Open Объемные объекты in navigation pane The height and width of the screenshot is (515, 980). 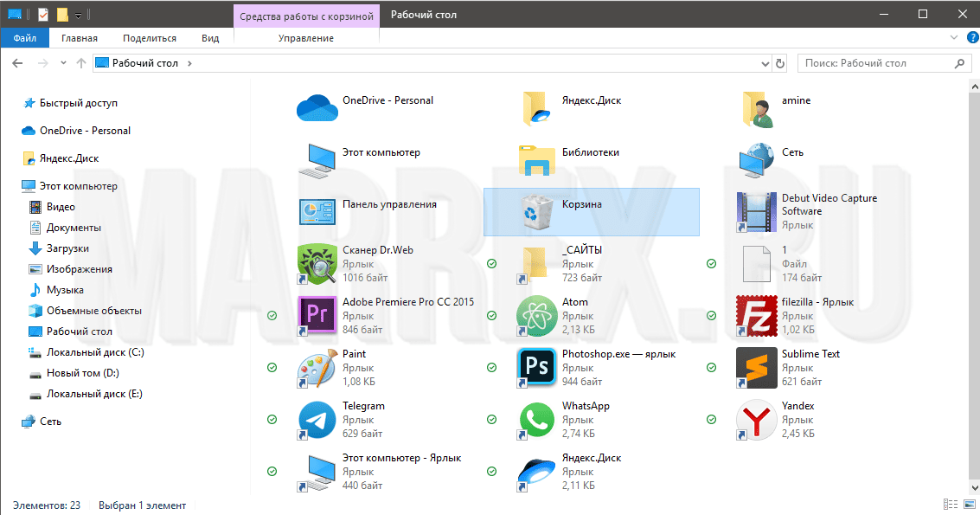[x=93, y=311]
